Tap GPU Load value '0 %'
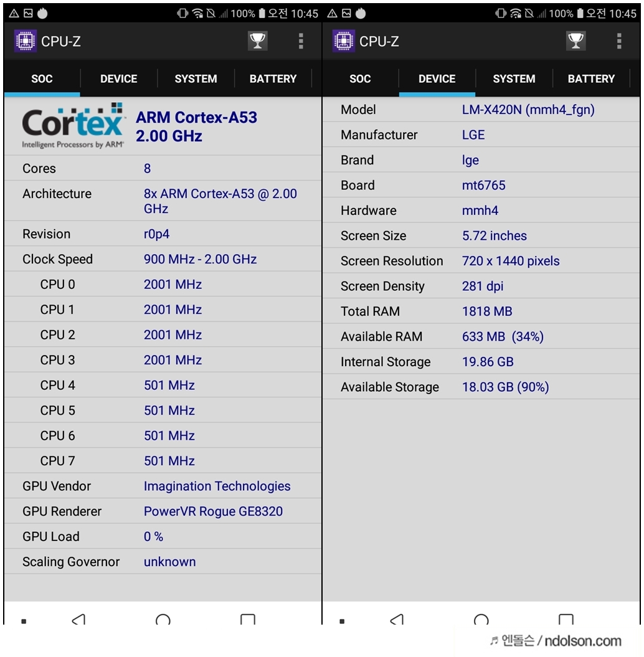Screen dimensions: 644x657 tap(153, 536)
